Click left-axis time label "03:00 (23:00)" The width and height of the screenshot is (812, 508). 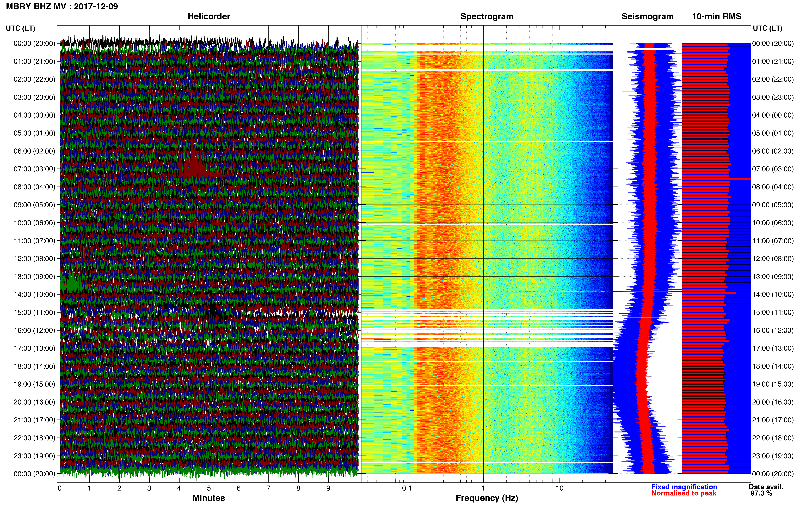coord(34,97)
